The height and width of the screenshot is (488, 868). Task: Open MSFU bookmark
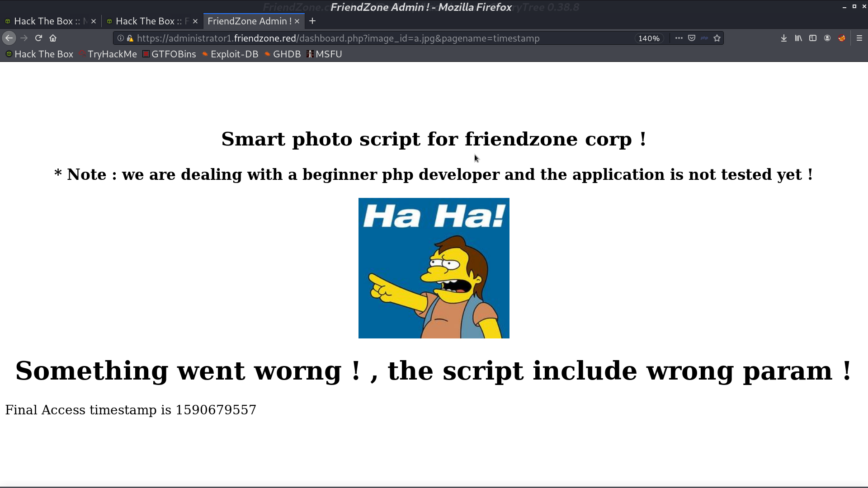pyautogui.click(x=324, y=54)
